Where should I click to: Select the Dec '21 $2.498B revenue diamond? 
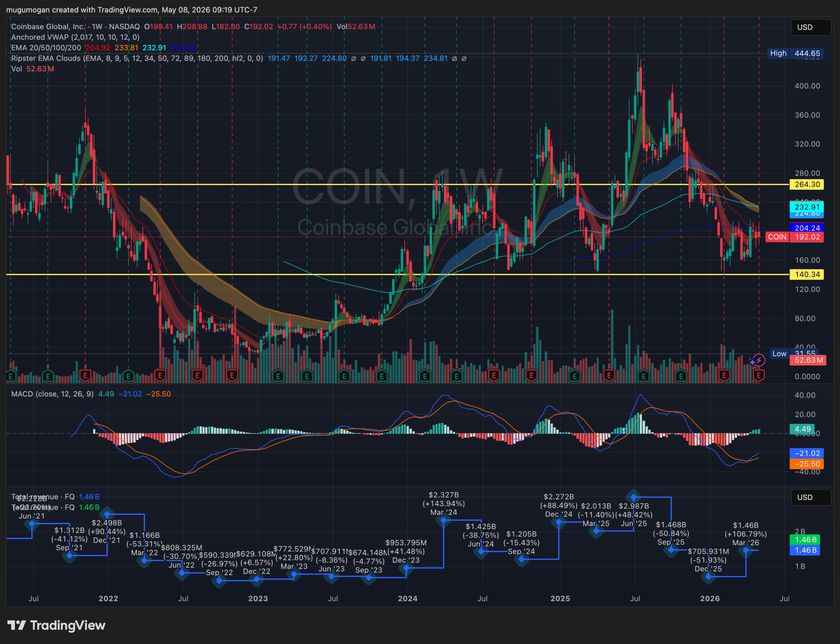coord(107,514)
